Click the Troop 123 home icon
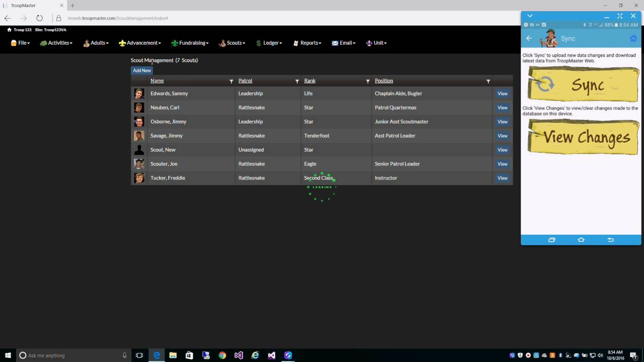Viewport: 644px width, 362px height. pos(9,30)
